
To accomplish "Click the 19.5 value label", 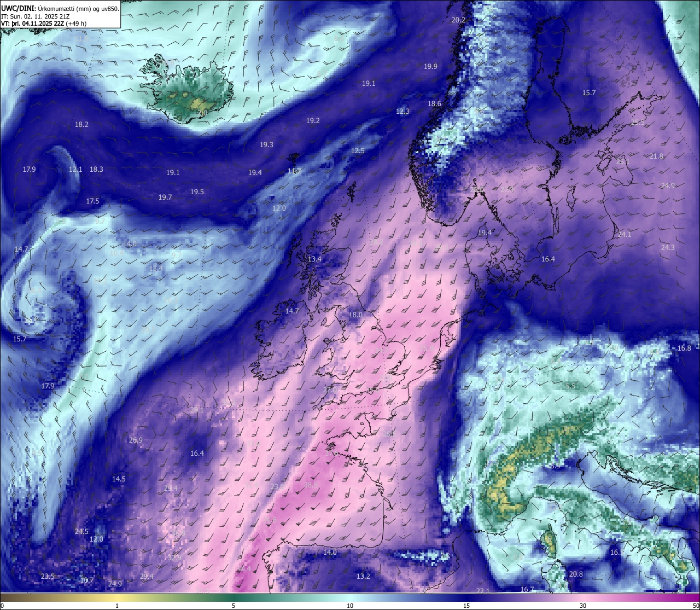I will coord(197,191).
